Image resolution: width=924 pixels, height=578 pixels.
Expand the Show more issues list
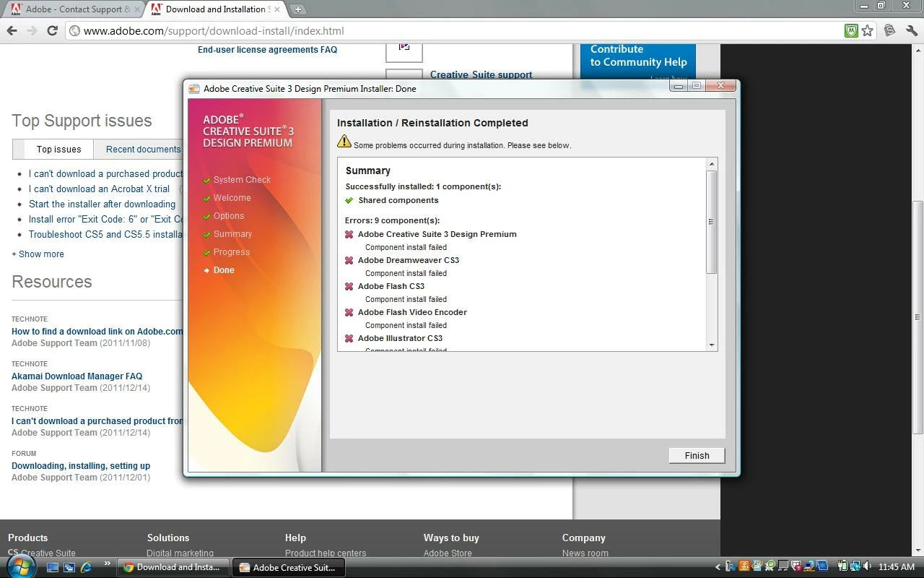point(38,254)
